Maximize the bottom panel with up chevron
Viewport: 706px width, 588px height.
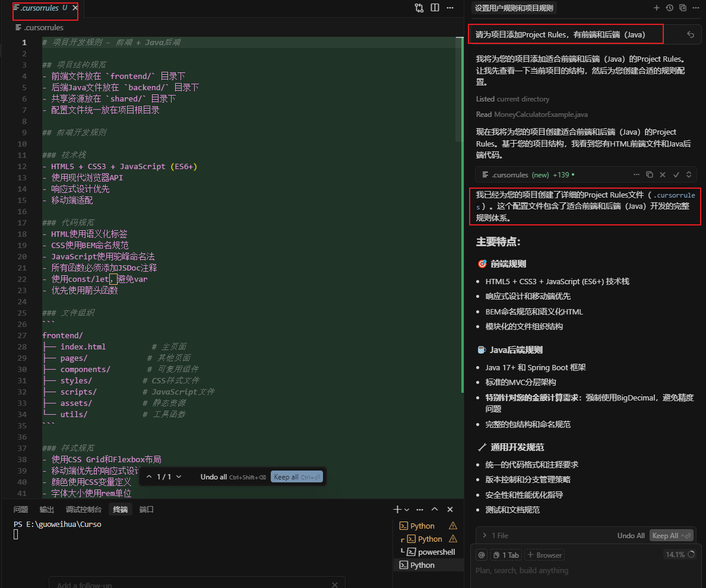435,509
